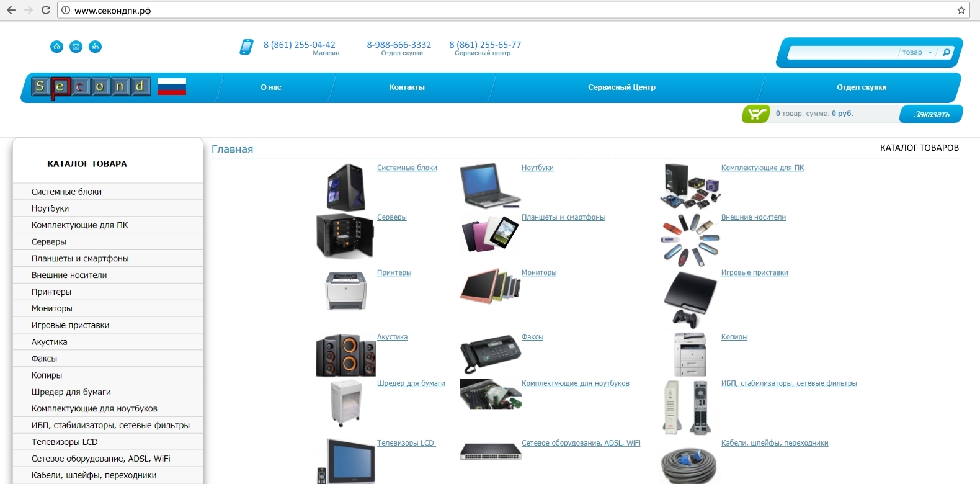Screen dimensions: 980x484
Task: Open the 'Планшеты и смартфоны' link in the main grid
Action: tap(563, 217)
